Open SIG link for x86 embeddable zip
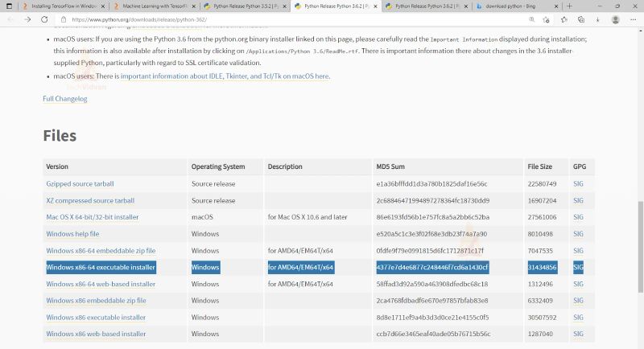Image resolution: width=644 pixels, height=349 pixels. [578, 301]
